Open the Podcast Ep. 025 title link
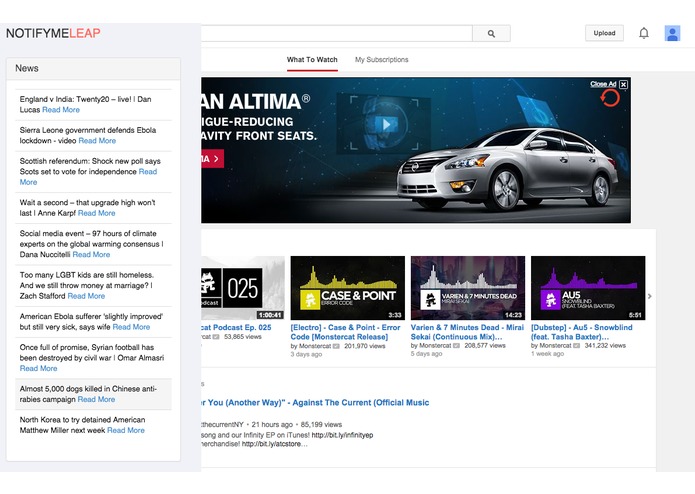The height and width of the screenshot is (494, 695). point(236,327)
